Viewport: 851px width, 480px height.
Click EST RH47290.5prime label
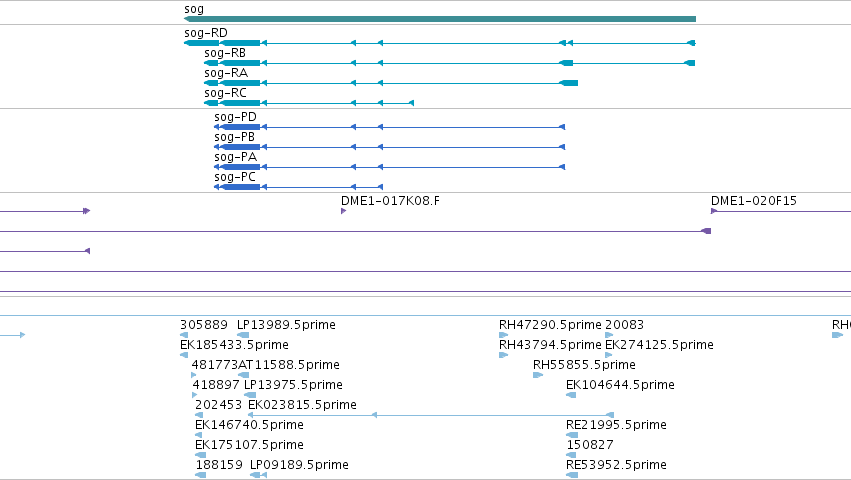coord(550,325)
